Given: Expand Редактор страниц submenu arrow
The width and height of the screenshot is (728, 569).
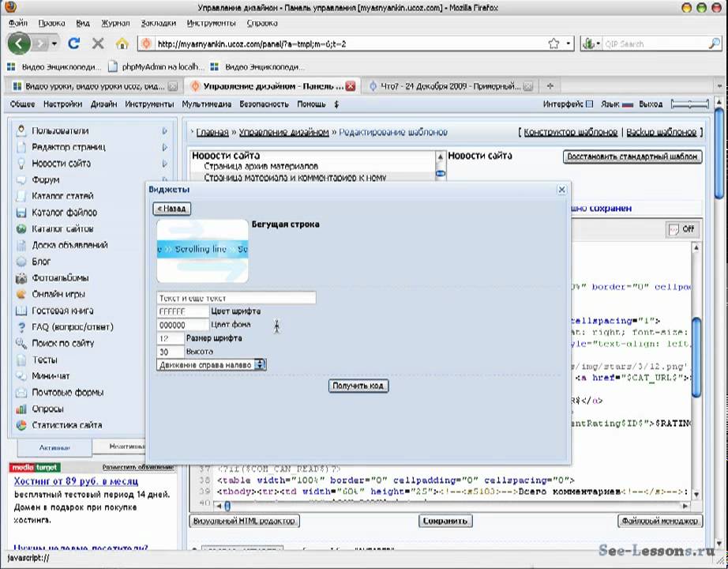Looking at the screenshot, I should 164,147.
